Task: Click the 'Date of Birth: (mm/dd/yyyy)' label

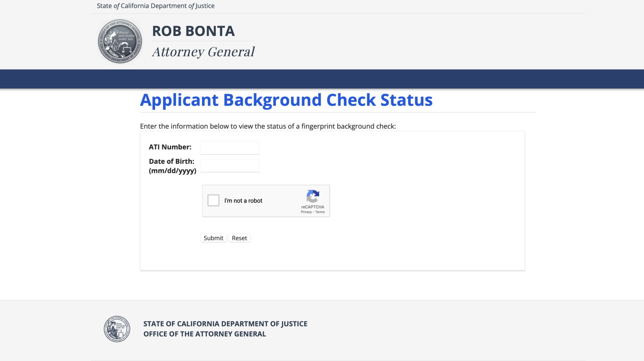Action: click(172, 166)
